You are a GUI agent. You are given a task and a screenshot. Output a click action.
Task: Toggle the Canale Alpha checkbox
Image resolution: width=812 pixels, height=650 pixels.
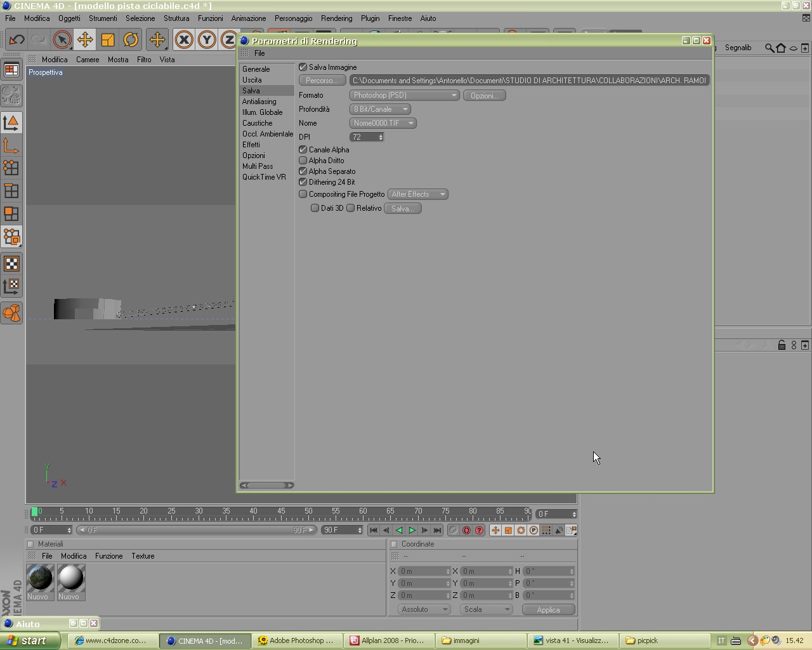coord(303,150)
